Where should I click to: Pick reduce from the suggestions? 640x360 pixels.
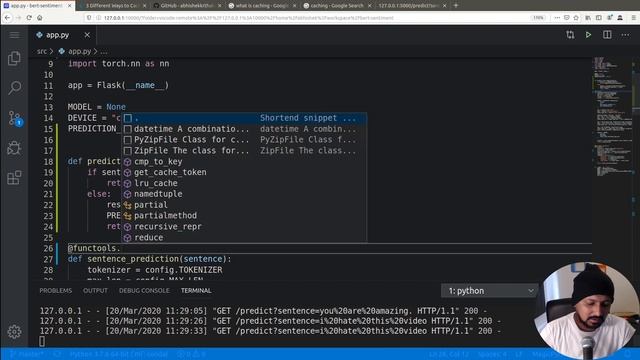[244, 238]
